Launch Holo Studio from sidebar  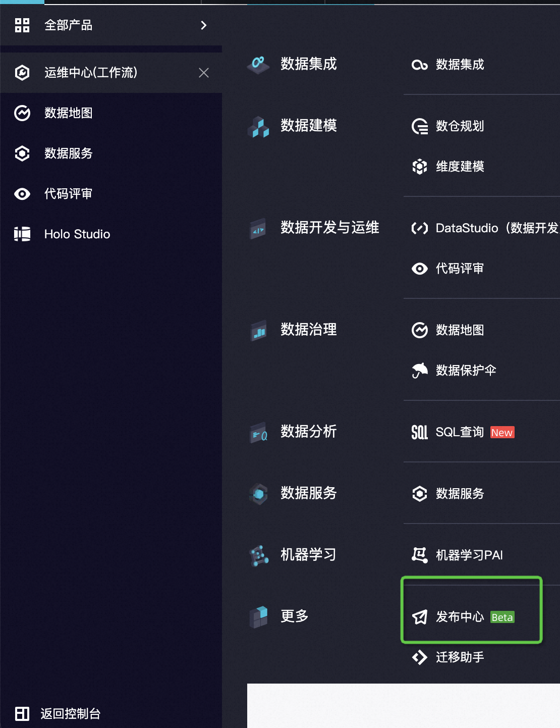[77, 234]
